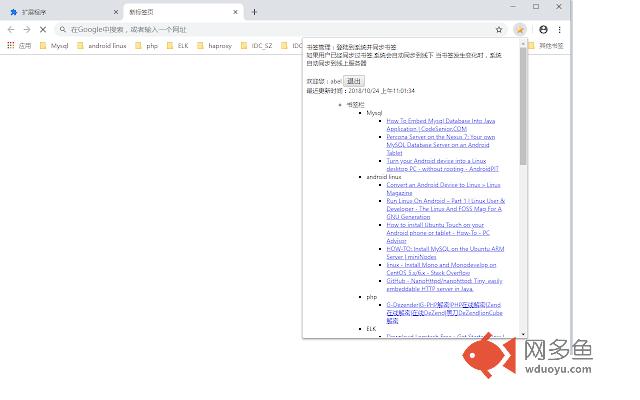Click the logout button beside abel
The image size is (640, 400).
(x=354, y=81)
